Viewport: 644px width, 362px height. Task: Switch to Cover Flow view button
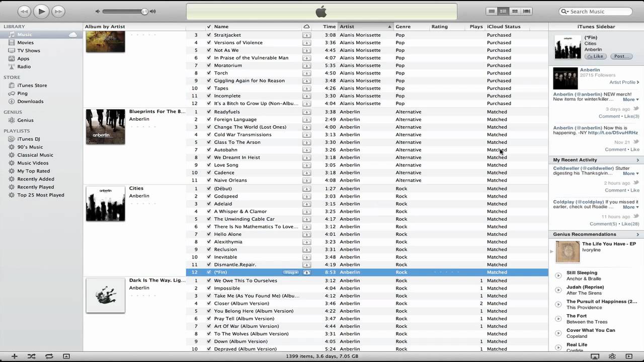pos(526,11)
